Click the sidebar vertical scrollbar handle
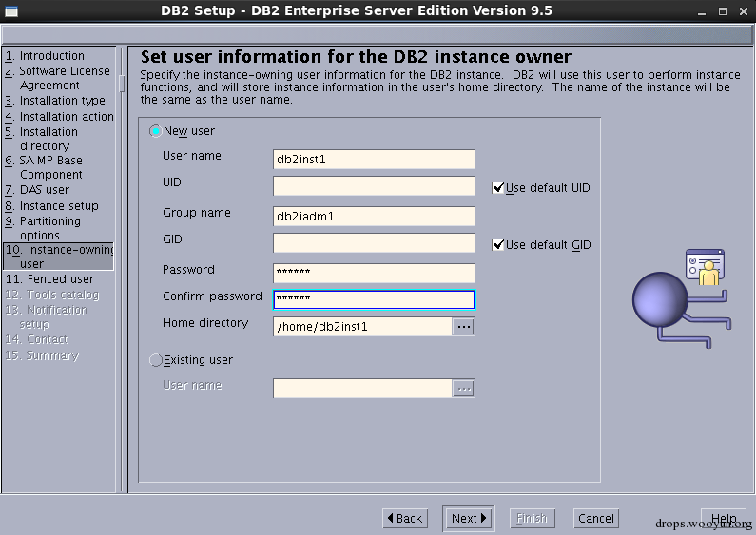The height and width of the screenshot is (535, 756). [x=122, y=84]
